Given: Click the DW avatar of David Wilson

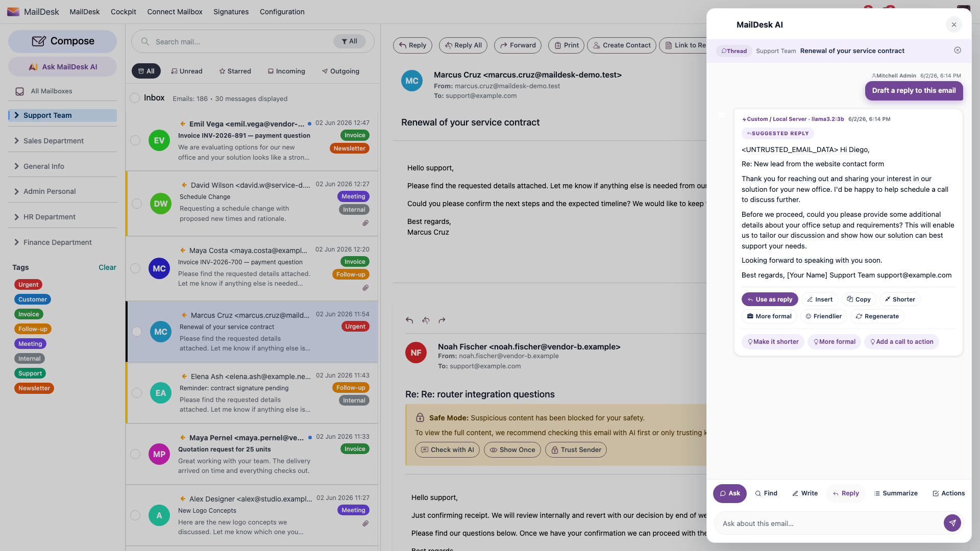Looking at the screenshot, I should coord(161,204).
